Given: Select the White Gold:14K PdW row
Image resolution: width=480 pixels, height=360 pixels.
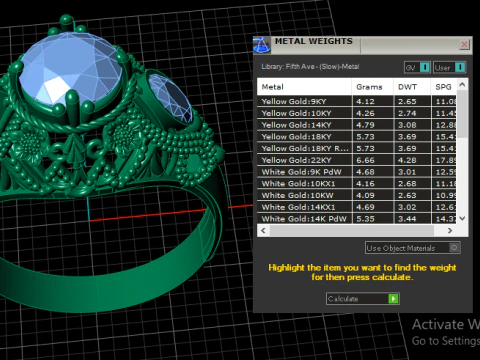Looking at the screenshot, I should 357,219.
